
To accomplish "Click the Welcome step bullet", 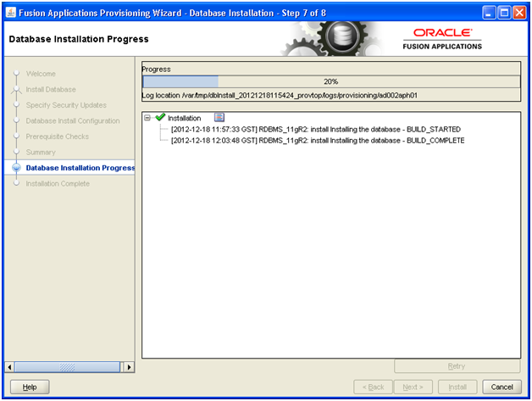I will click(16, 74).
